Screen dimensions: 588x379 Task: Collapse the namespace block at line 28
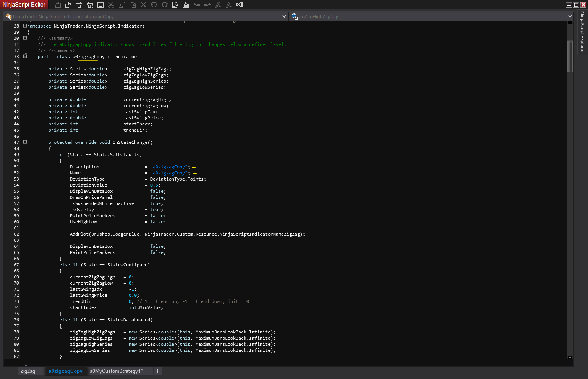(25, 26)
